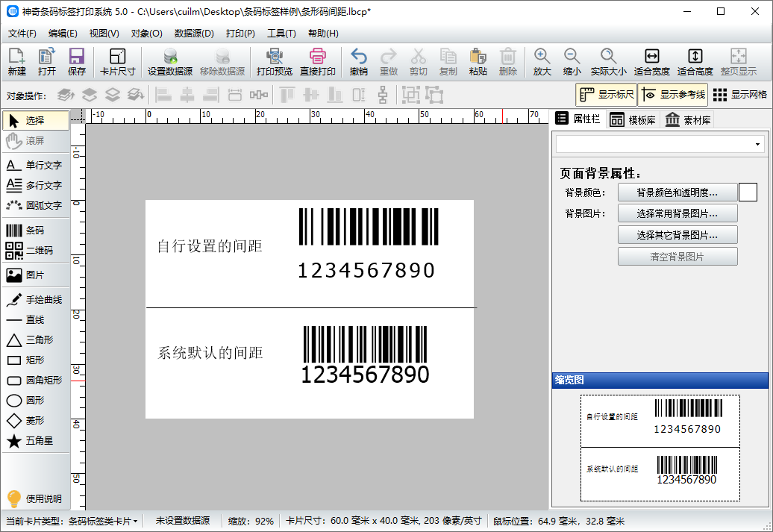773x532 pixels.
Task: Click the white background color swatch
Action: click(x=748, y=193)
